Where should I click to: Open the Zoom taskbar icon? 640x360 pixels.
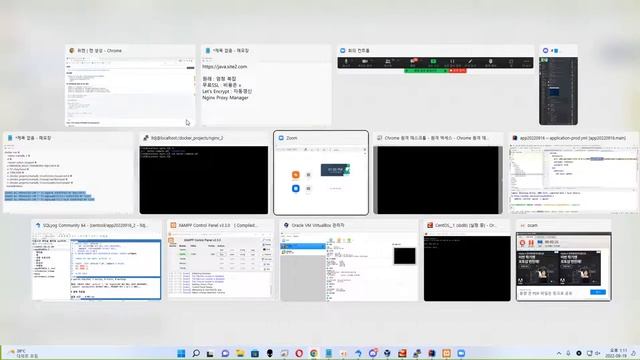click(x=461, y=353)
